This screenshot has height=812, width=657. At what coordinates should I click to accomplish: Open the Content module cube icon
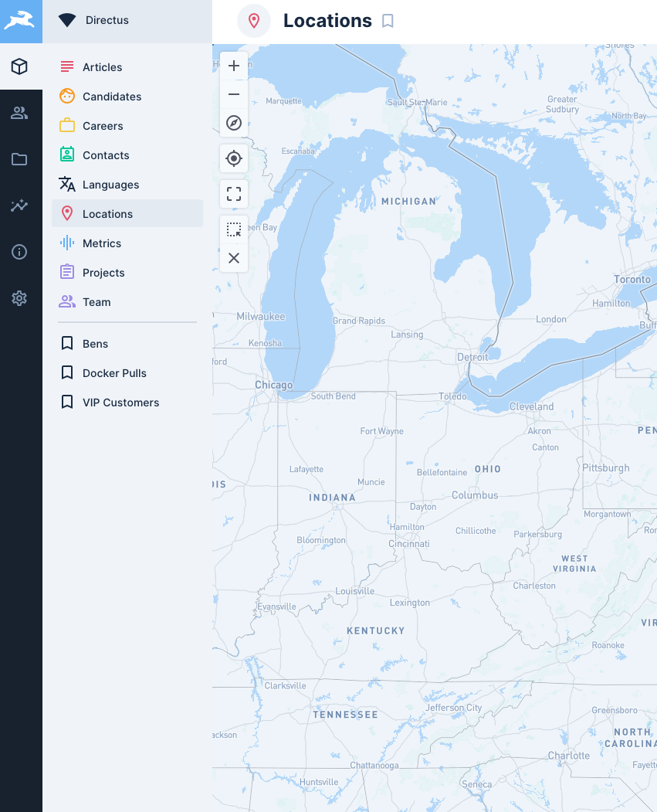19,66
